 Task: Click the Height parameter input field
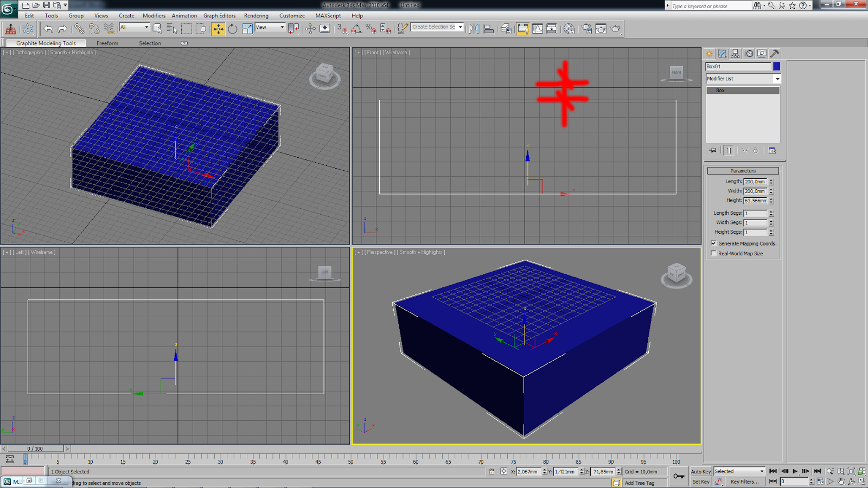pyautogui.click(x=756, y=200)
